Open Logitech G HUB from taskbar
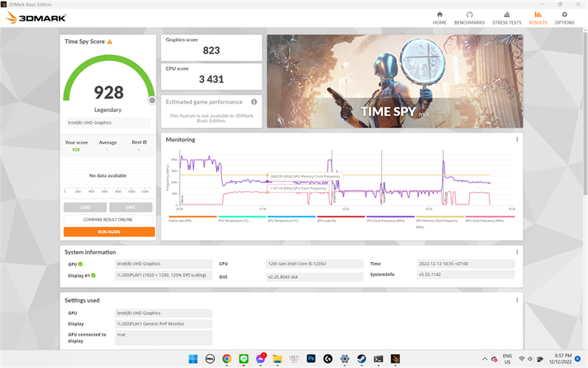 (328, 359)
